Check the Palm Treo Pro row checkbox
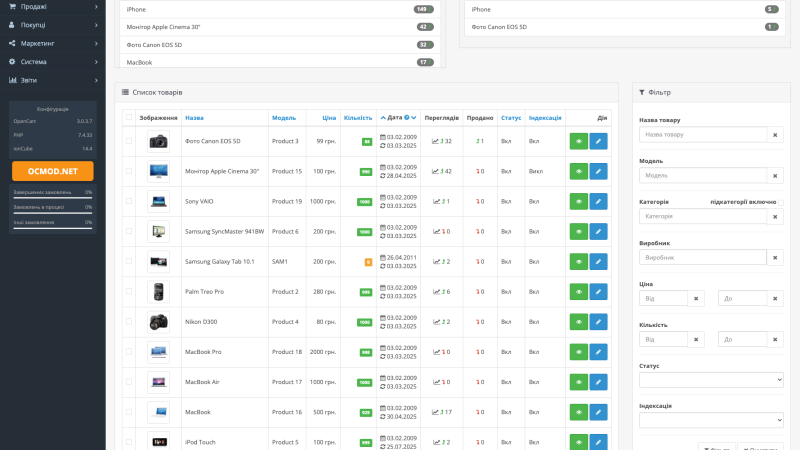Viewport: 800px width, 450px height. point(129,291)
